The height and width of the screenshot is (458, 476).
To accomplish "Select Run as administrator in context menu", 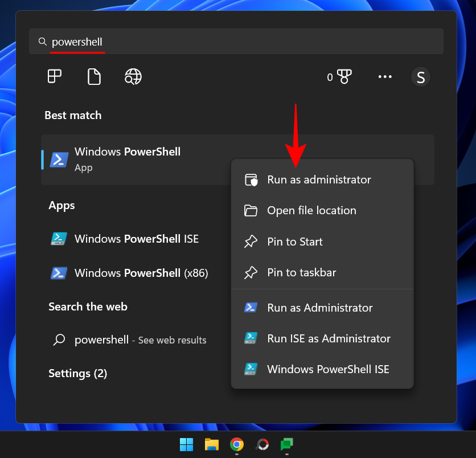I will click(x=319, y=179).
